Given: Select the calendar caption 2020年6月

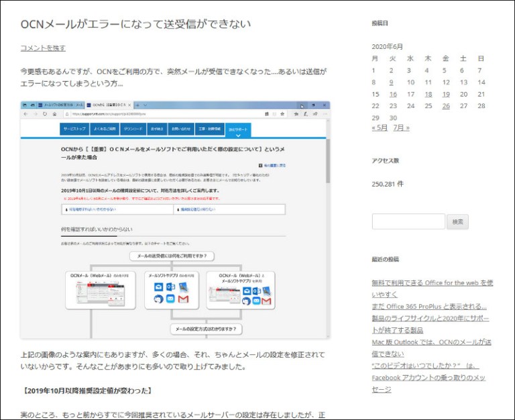Looking at the screenshot, I should coord(387,47).
